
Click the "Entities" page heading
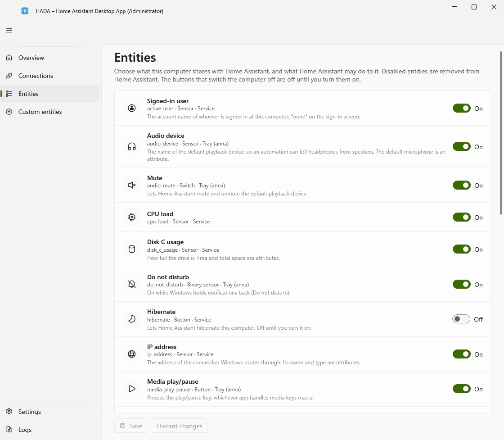tap(135, 58)
